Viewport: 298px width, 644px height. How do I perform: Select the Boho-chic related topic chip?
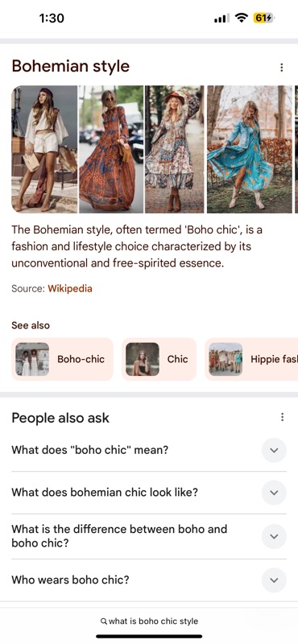pos(62,359)
